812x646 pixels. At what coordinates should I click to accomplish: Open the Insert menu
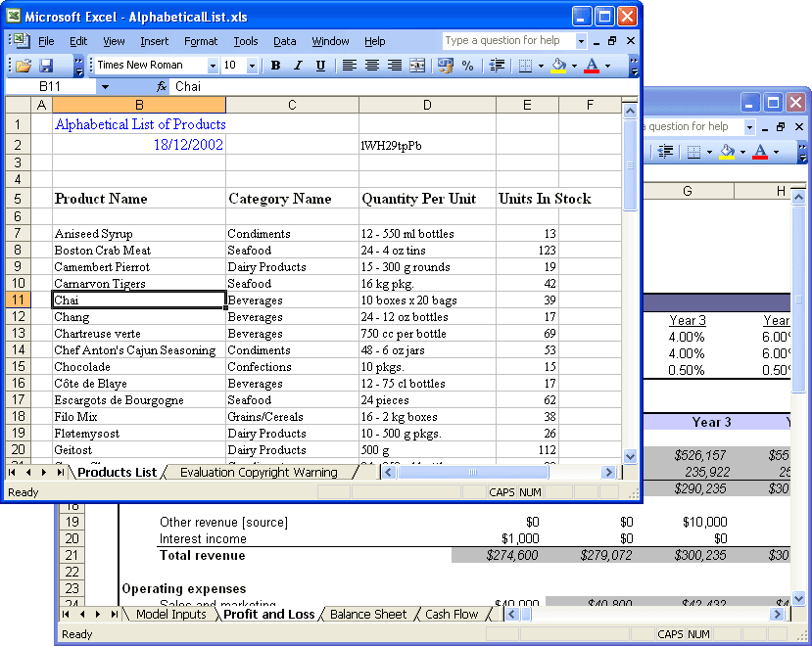coord(155,41)
